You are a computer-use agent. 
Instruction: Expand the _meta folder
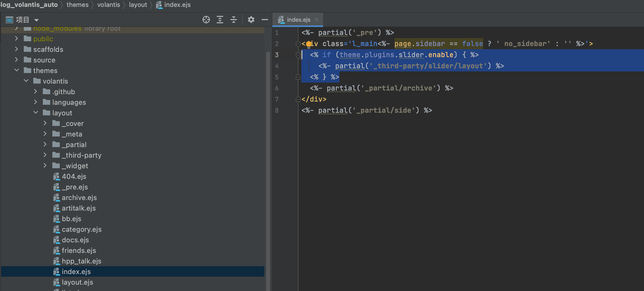point(45,134)
